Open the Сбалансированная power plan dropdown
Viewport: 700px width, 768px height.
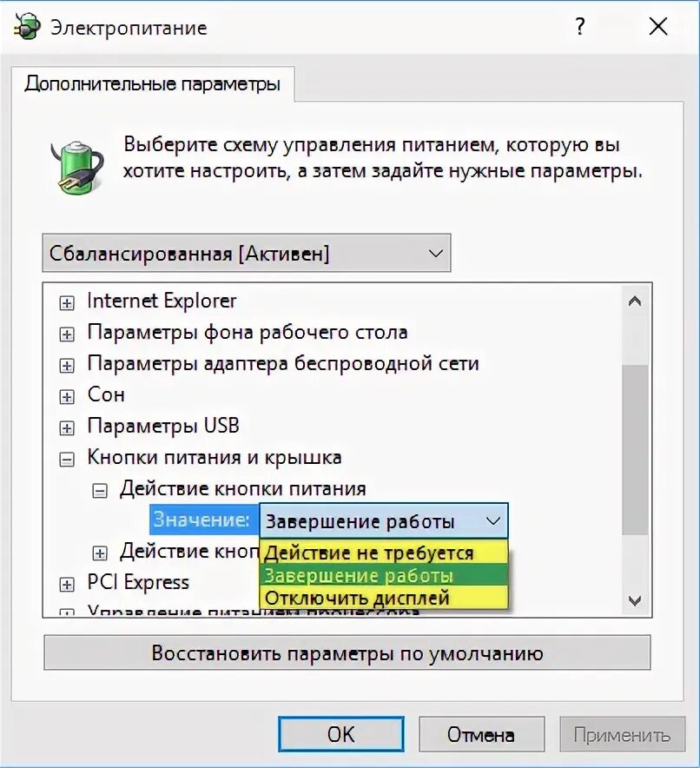point(247,253)
